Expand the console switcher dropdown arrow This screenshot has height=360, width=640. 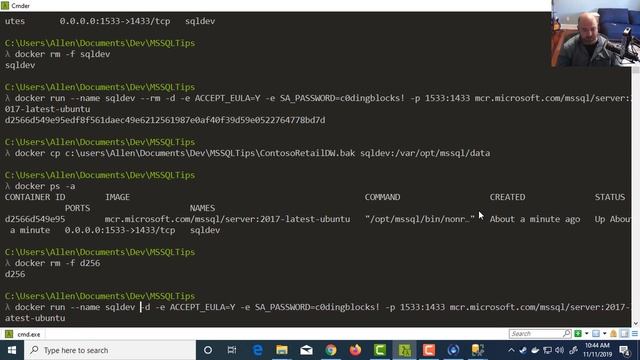click(604, 334)
